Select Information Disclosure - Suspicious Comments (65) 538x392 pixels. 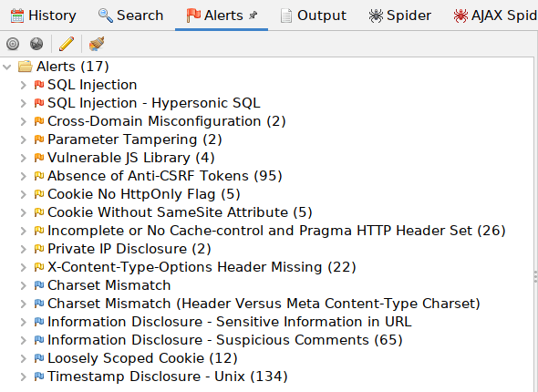click(225, 340)
